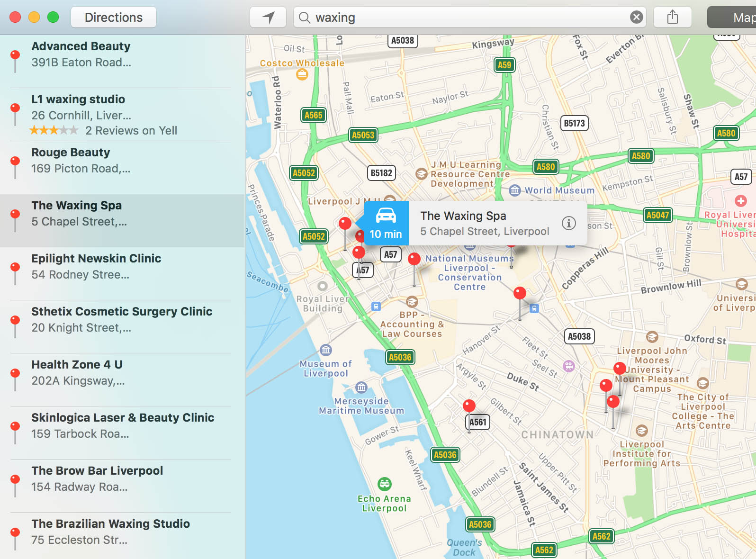Click JMU Learning Resource Centre icon

[x=422, y=174]
